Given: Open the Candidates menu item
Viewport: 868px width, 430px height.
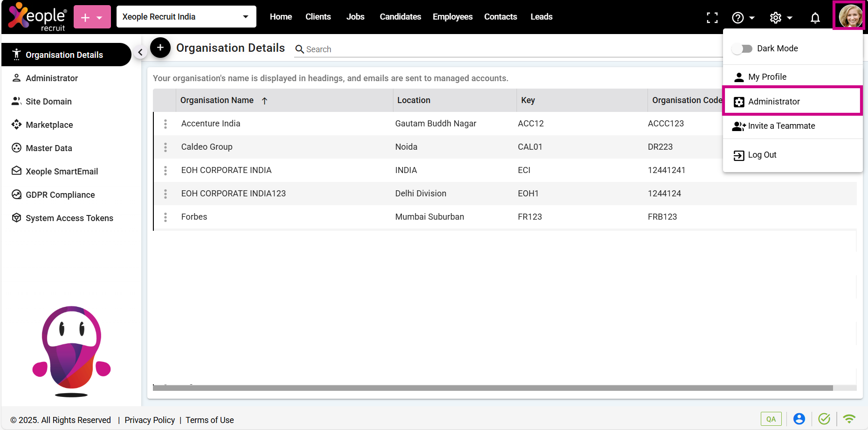Looking at the screenshot, I should (400, 17).
